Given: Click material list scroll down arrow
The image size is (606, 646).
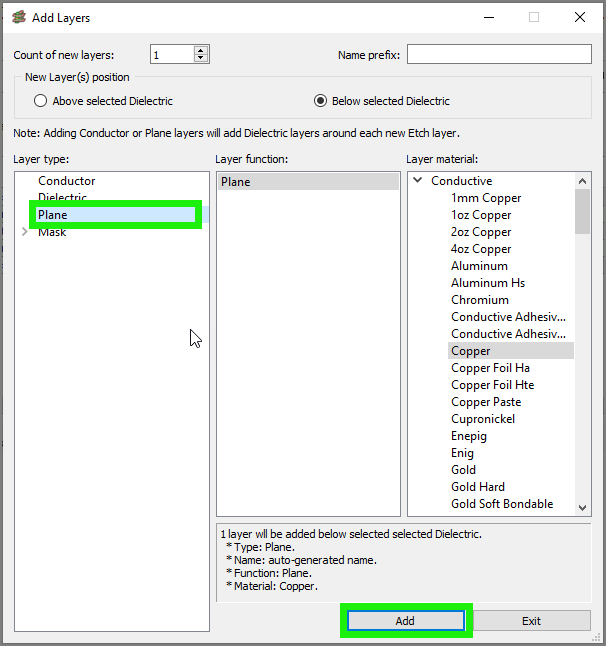Looking at the screenshot, I should pos(583,508).
